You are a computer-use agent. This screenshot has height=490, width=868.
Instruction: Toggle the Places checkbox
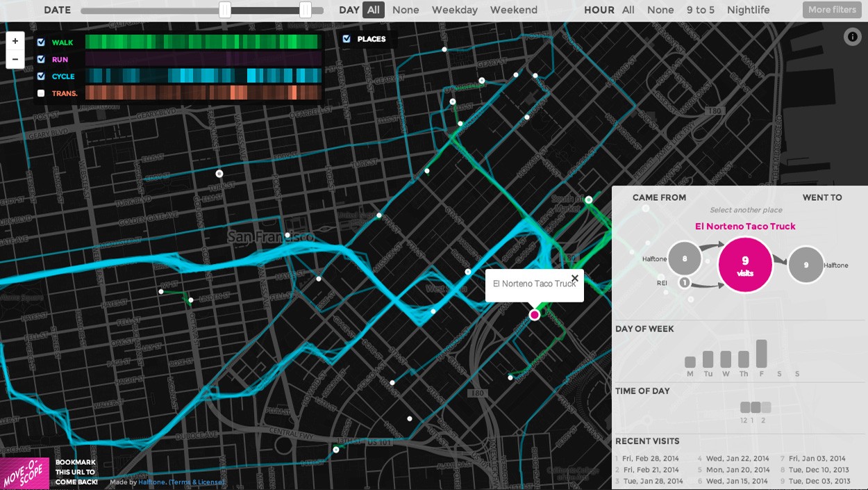click(347, 39)
